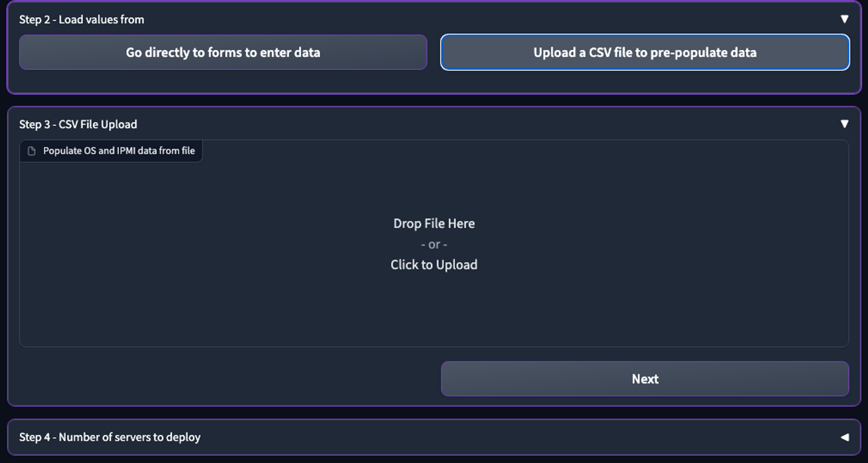Click the Next button

tap(644, 379)
